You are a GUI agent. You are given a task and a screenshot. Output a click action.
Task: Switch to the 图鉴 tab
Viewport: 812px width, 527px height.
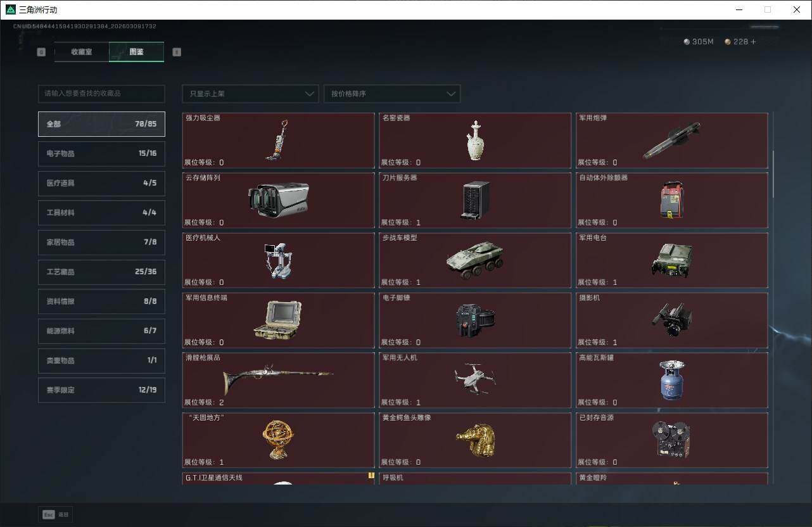[x=136, y=52]
